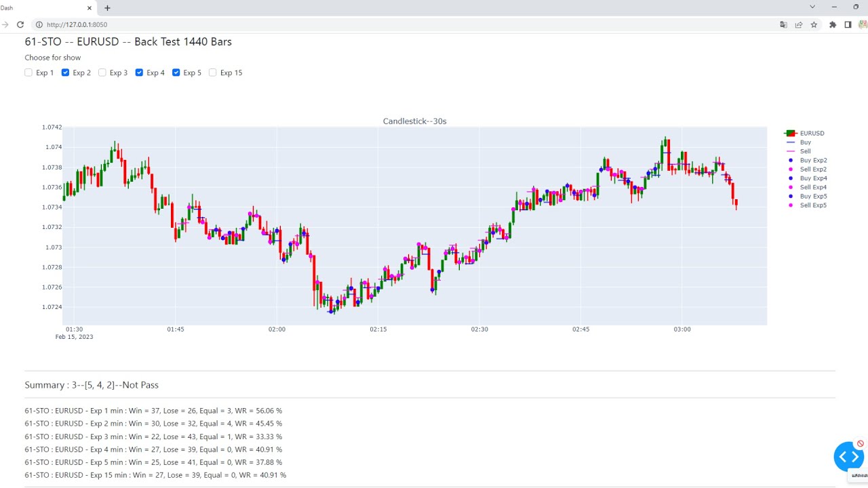The height and width of the screenshot is (488, 868).
Task: Click the Sell Exp4 magenta legend marker
Action: [x=791, y=187]
